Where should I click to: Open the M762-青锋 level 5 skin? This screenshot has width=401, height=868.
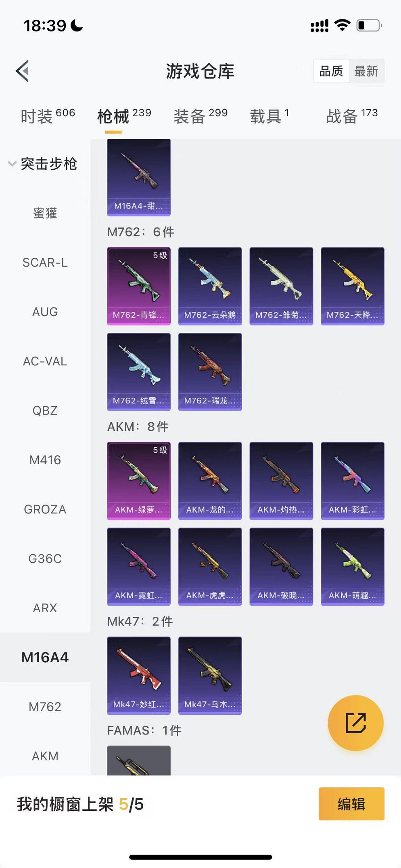[x=139, y=286]
